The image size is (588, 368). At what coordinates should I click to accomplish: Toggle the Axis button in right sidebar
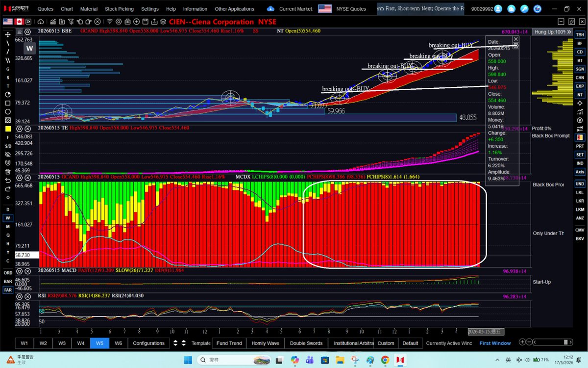580,172
